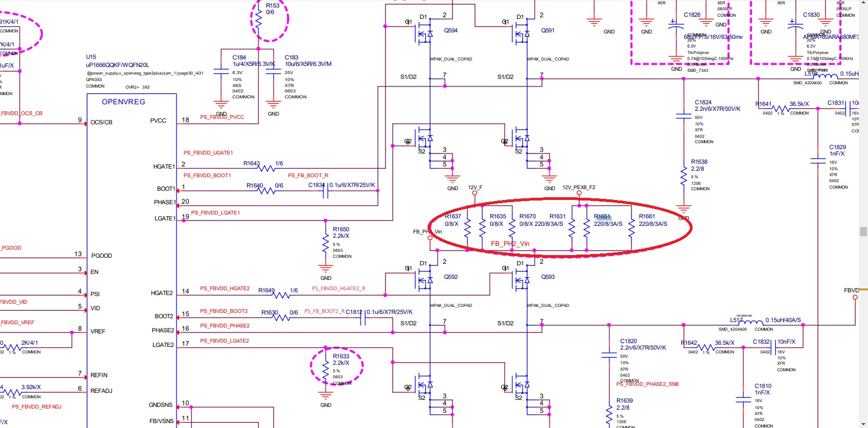The image size is (868, 428).
Task: Select the PS_FBVDD_BOOT2 net label
Action: [224, 311]
